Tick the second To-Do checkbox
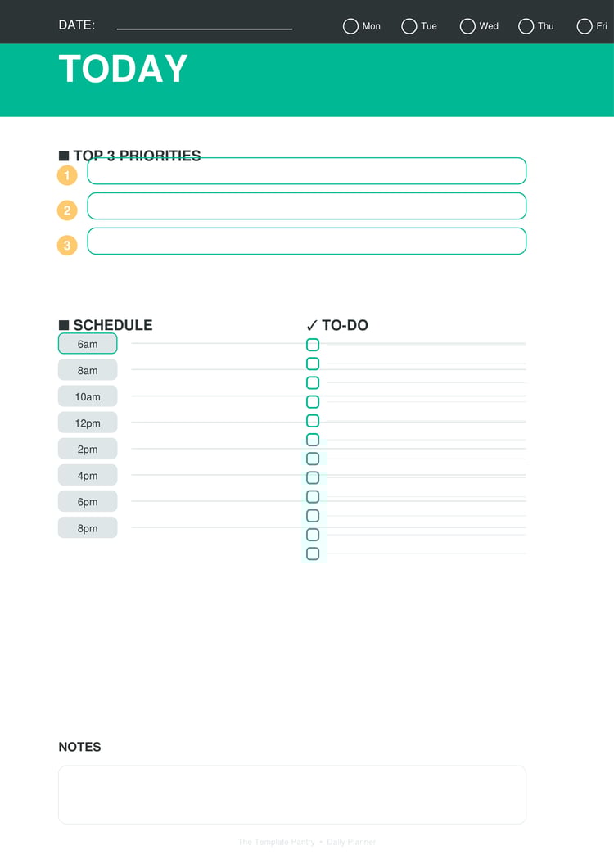The width and height of the screenshot is (614, 868). coord(313,364)
